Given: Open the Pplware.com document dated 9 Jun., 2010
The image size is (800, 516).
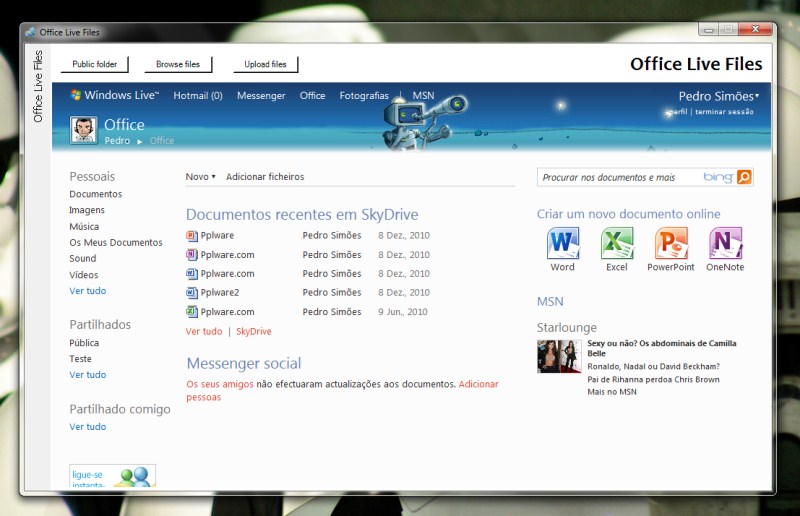Looking at the screenshot, I should point(228,311).
